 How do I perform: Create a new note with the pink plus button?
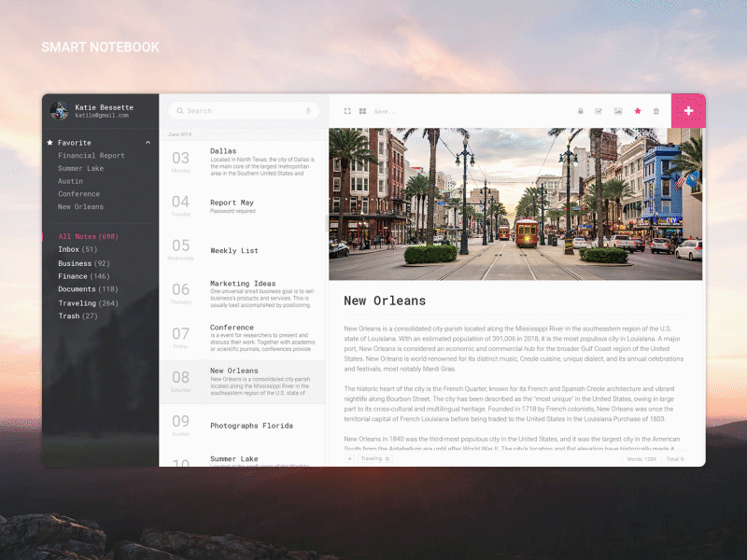point(688,110)
